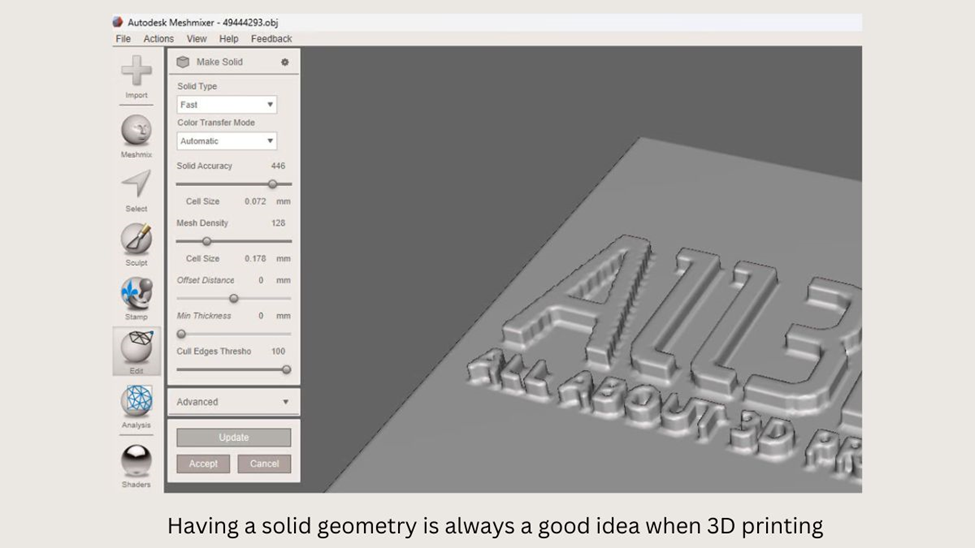Image resolution: width=975 pixels, height=548 pixels.
Task: Click the Offset Distance slider handle
Action: (x=234, y=299)
